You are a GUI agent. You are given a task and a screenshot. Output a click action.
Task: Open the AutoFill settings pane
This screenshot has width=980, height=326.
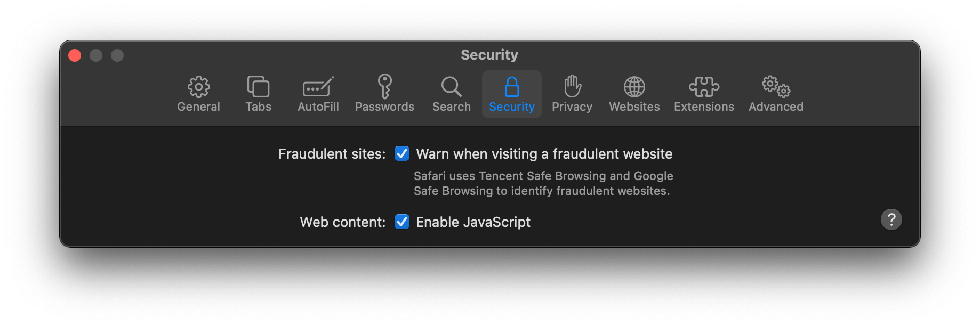[x=318, y=94]
